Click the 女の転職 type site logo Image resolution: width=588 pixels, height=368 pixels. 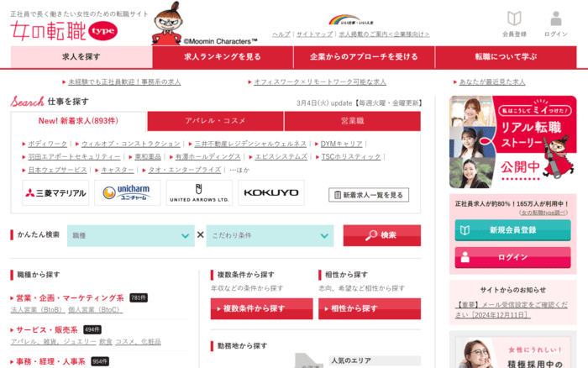[x=64, y=31]
